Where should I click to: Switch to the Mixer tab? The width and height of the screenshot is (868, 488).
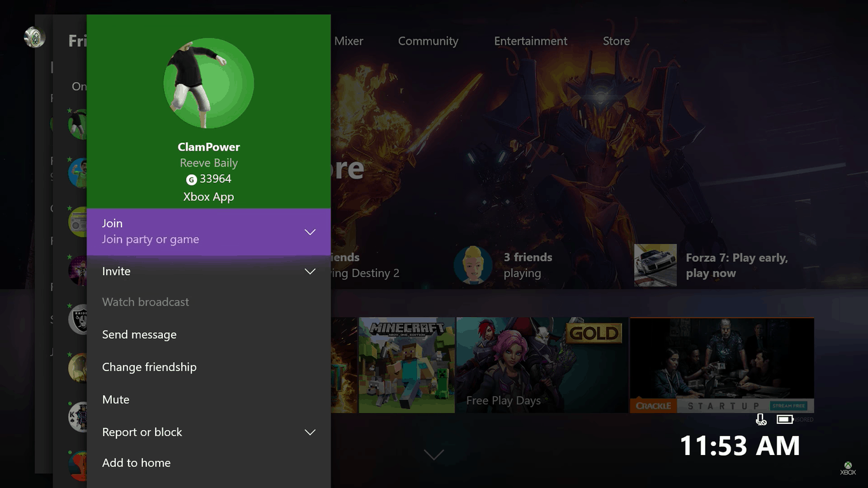pyautogui.click(x=348, y=41)
